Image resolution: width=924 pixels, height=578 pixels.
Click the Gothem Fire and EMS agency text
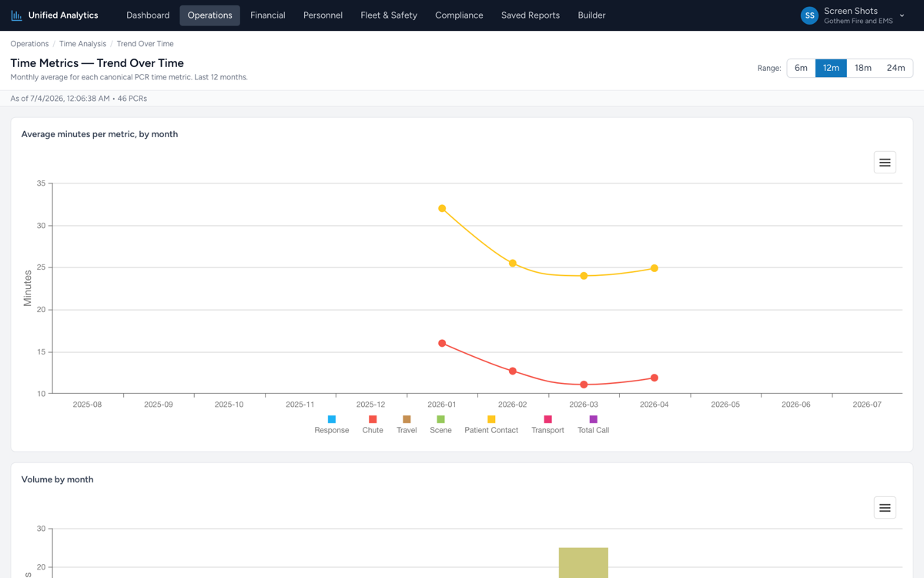(859, 22)
